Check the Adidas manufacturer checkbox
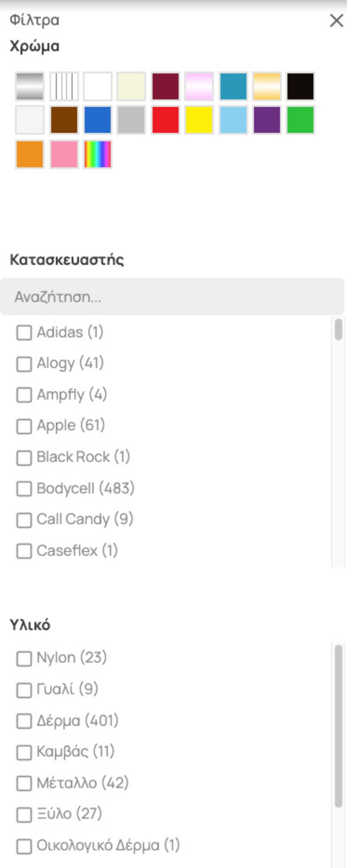Viewport: 347px width, 868px height. point(24,333)
